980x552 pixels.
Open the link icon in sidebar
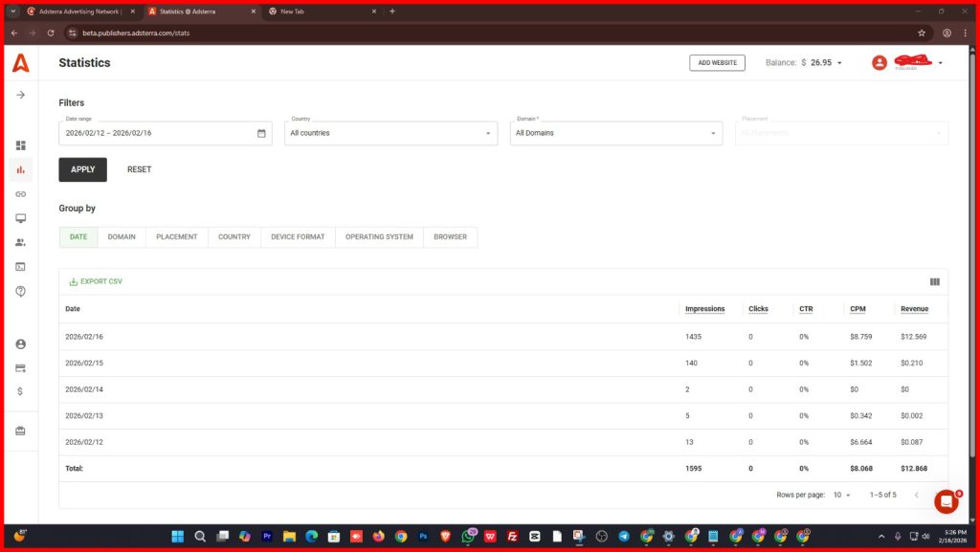coord(20,194)
